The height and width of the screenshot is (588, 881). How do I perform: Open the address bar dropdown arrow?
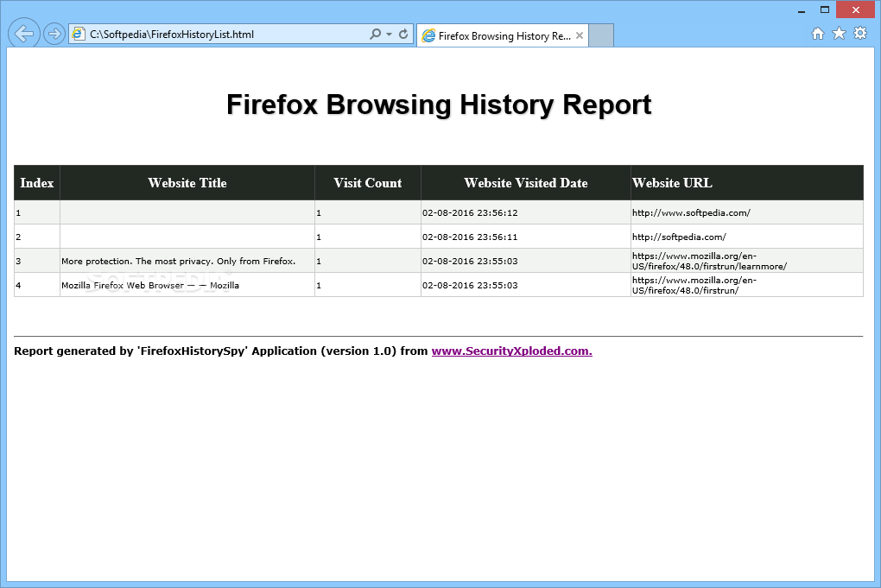point(389,35)
